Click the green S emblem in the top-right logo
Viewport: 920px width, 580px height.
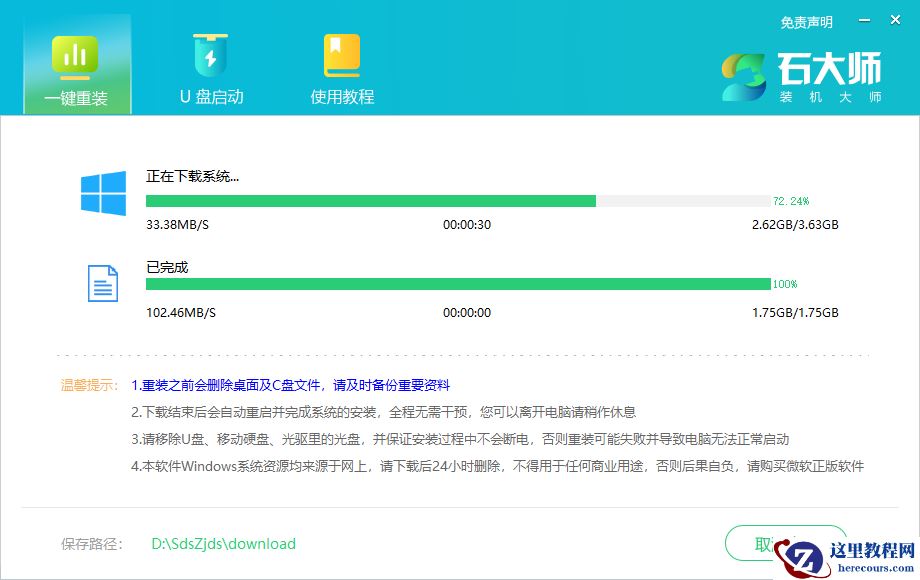(745, 75)
